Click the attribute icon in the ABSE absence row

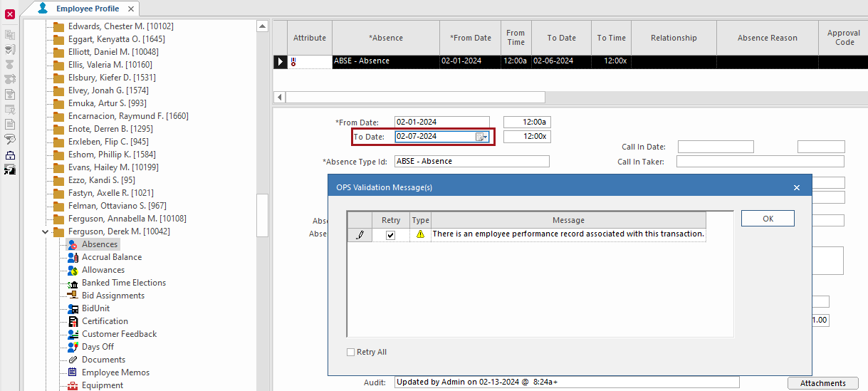coord(293,62)
